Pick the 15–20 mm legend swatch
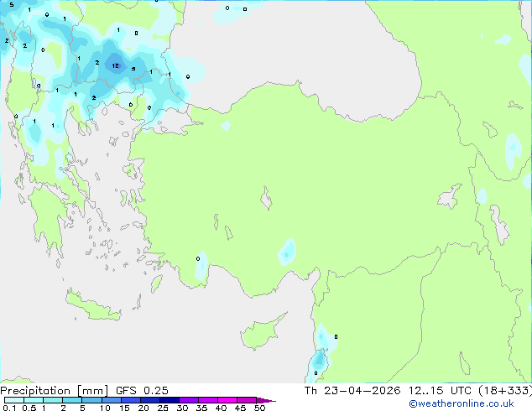The width and height of the screenshot is (532, 411). coord(131,400)
